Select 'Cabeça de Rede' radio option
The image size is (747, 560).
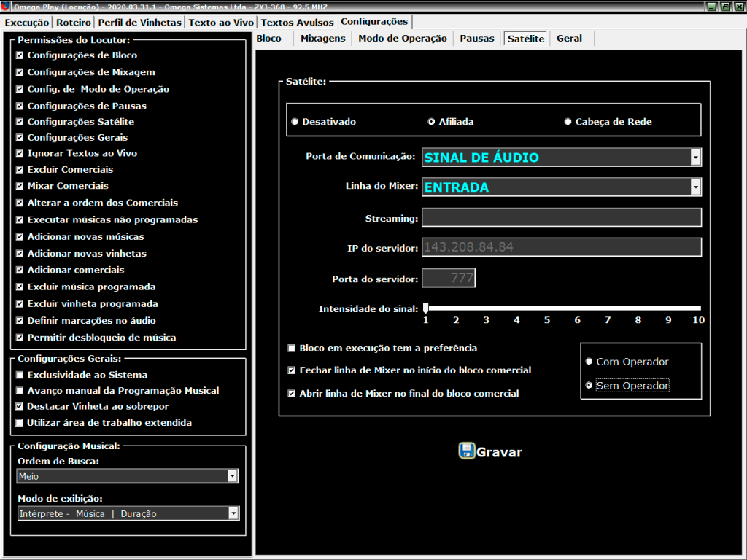tap(568, 122)
